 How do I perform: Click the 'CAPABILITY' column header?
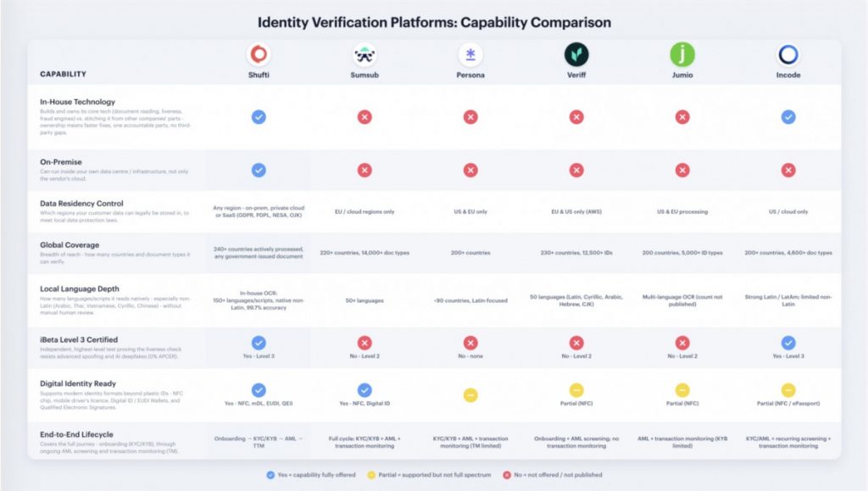[x=63, y=74]
